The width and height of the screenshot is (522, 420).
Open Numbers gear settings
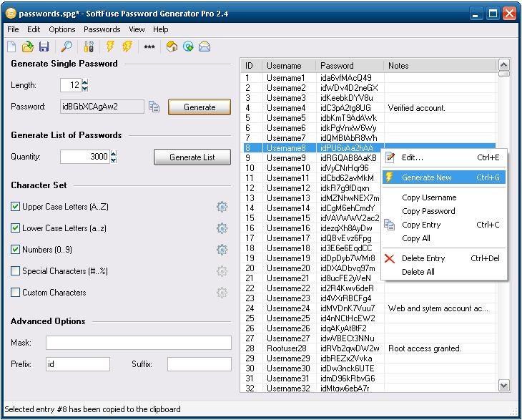click(222, 250)
